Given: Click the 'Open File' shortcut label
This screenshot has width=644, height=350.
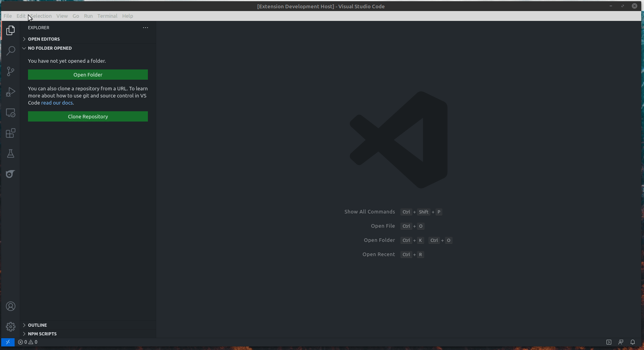Looking at the screenshot, I should [x=383, y=226].
